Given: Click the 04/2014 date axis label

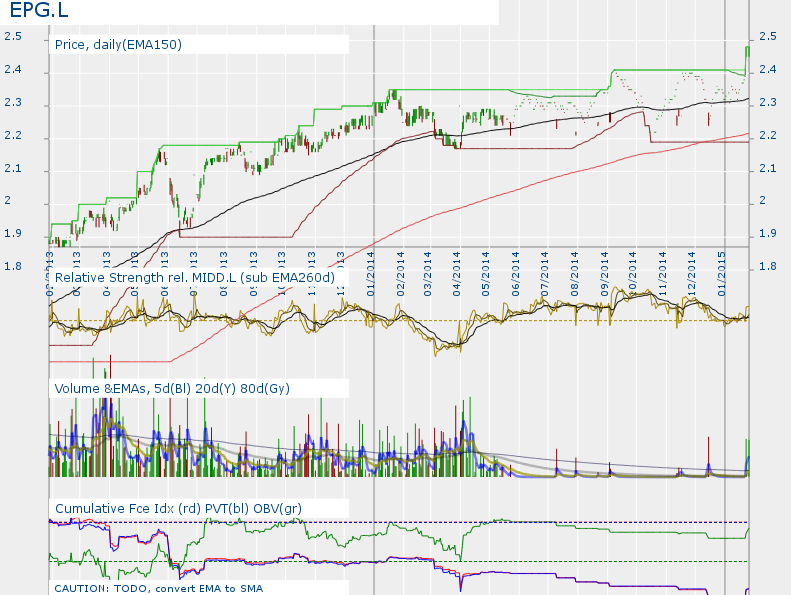Looking at the screenshot, I should click(x=457, y=274).
